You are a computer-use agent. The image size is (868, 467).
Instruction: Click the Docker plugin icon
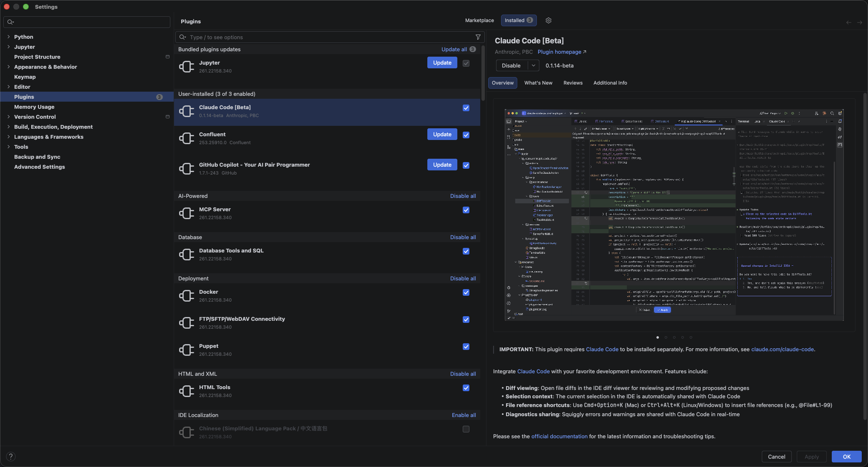click(x=187, y=296)
